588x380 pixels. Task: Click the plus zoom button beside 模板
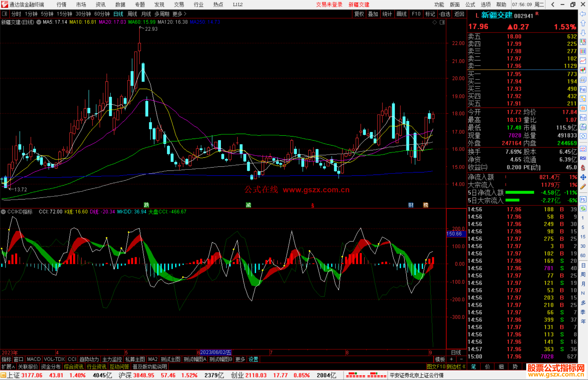[x=451, y=359]
